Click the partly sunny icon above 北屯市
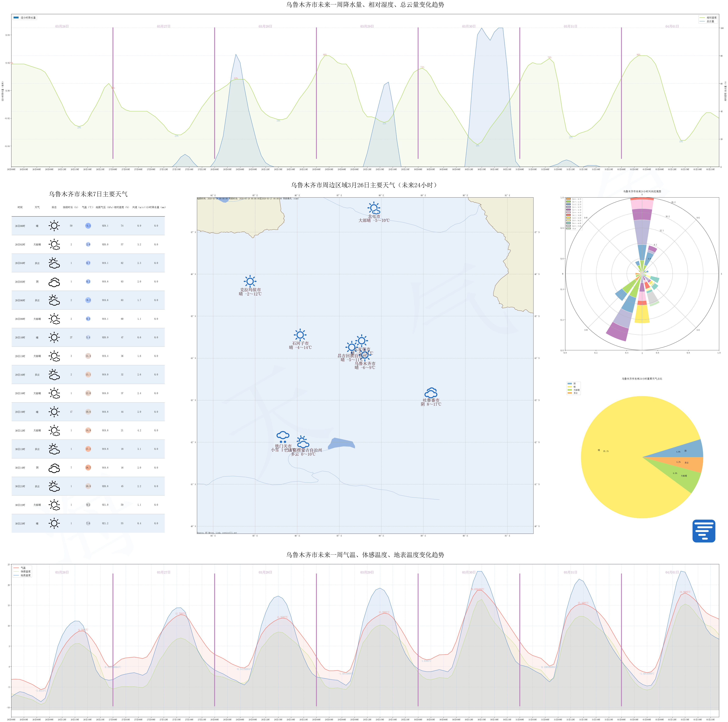728x722 pixels. click(x=374, y=208)
